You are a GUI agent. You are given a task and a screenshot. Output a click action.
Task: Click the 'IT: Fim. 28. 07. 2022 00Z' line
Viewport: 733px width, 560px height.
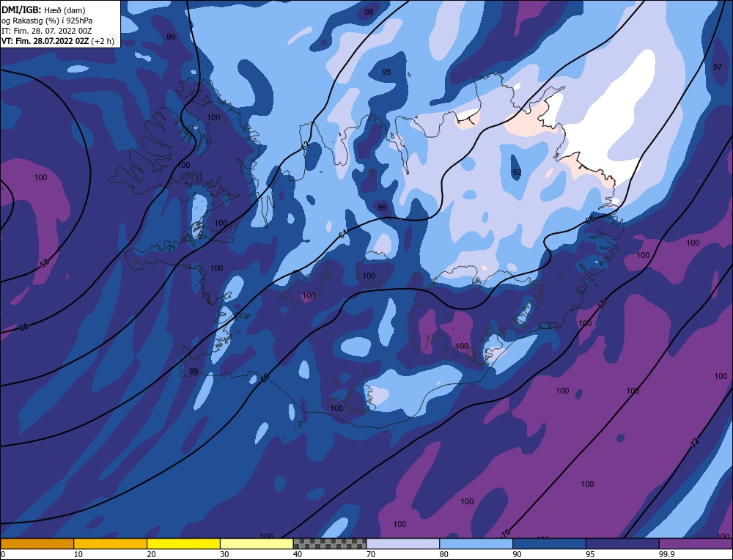tap(47, 31)
